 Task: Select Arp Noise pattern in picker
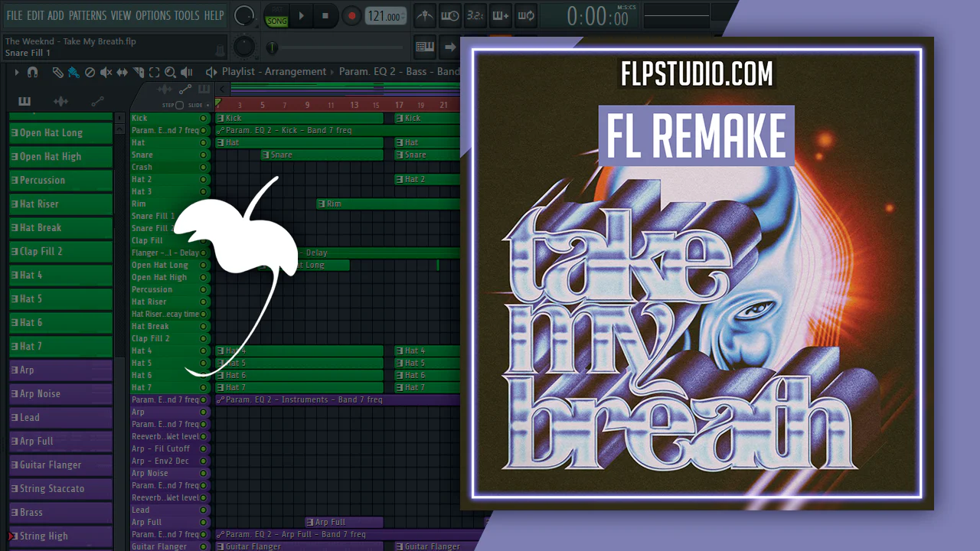tap(60, 393)
